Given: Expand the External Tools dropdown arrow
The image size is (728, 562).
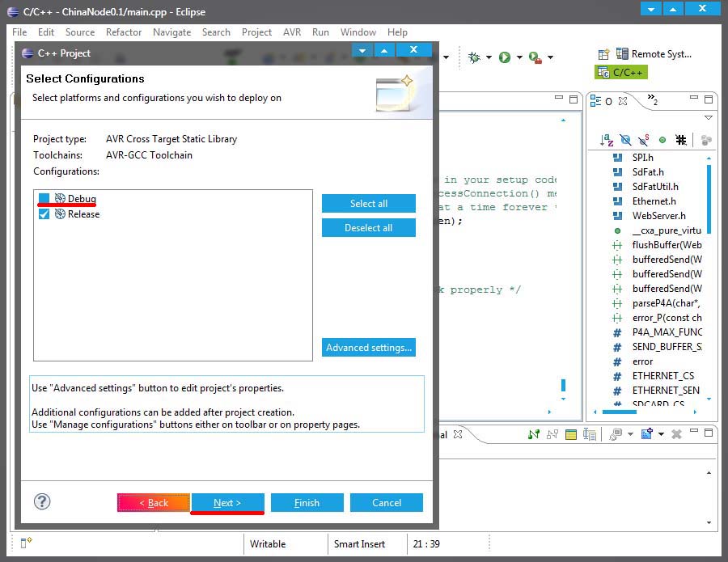Looking at the screenshot, I should click(x=550, y=57).
